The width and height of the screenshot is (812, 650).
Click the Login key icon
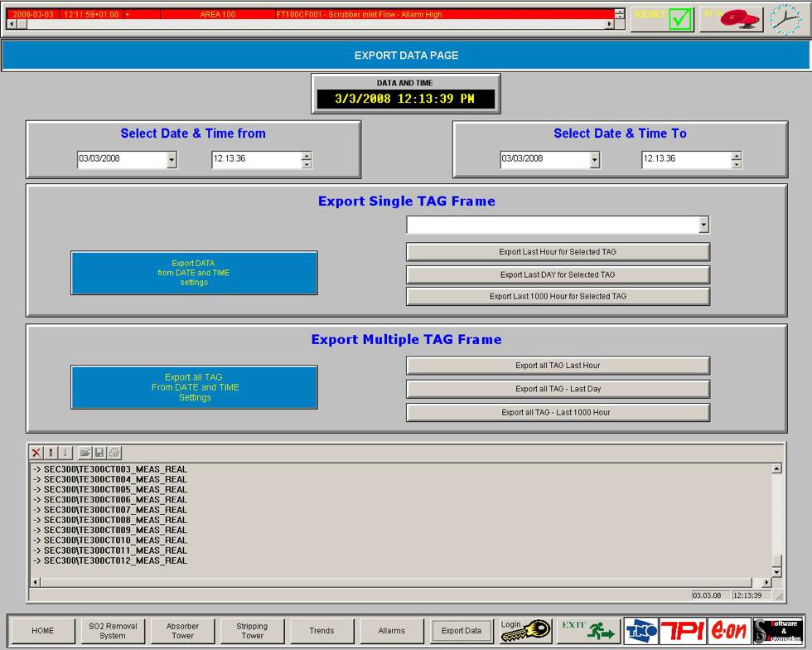pos(526,631)
